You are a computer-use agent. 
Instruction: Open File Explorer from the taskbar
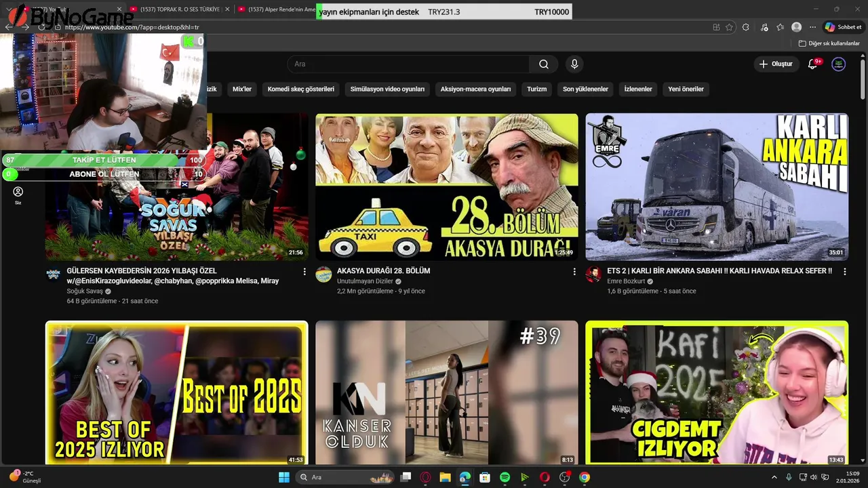(446, 477)
